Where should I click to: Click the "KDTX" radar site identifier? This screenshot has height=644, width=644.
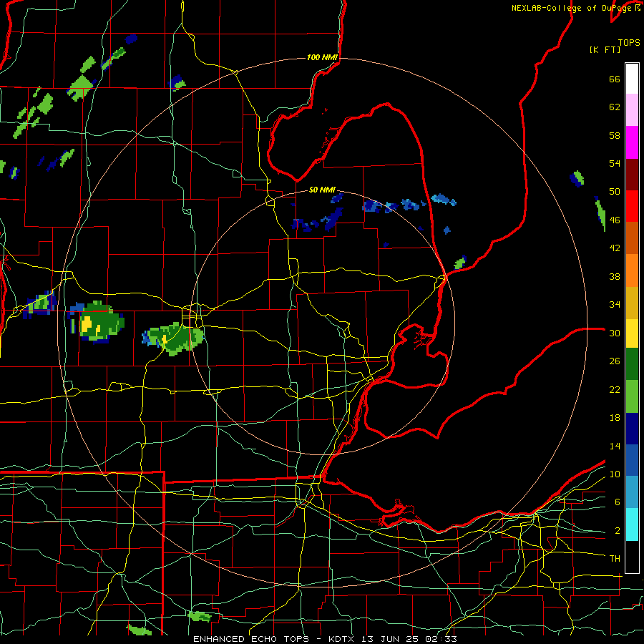point(343,639)
